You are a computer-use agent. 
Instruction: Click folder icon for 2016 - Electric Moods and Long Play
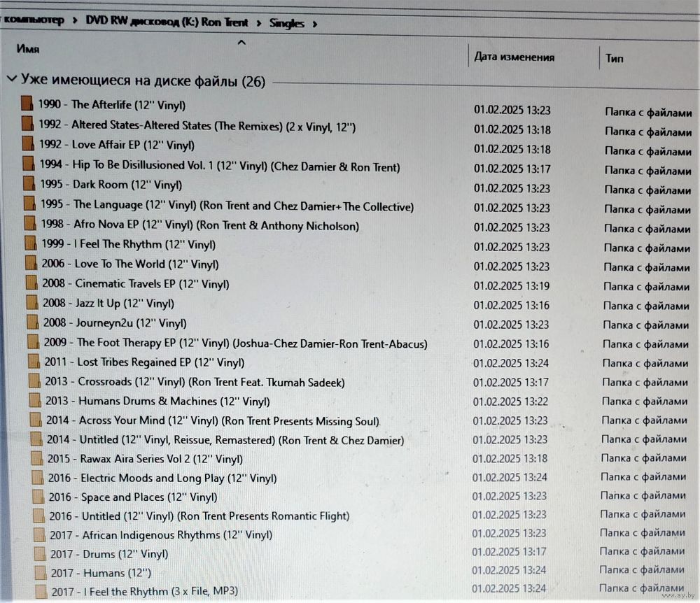(38, 477)
